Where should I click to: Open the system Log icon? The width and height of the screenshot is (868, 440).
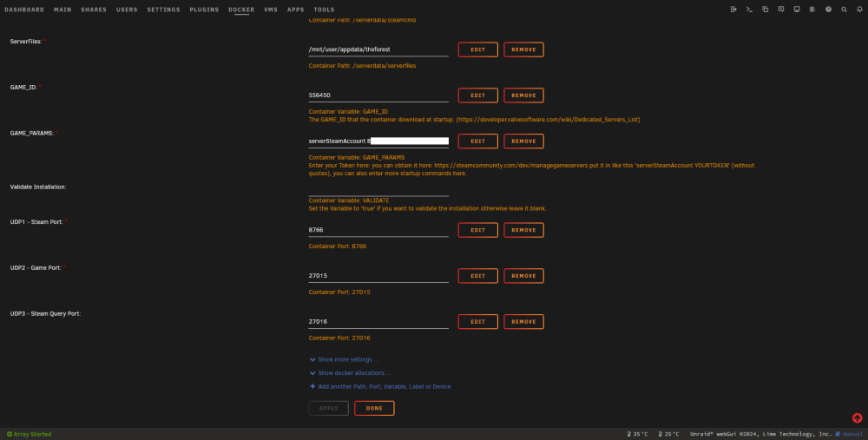click(x=812, y=10)
